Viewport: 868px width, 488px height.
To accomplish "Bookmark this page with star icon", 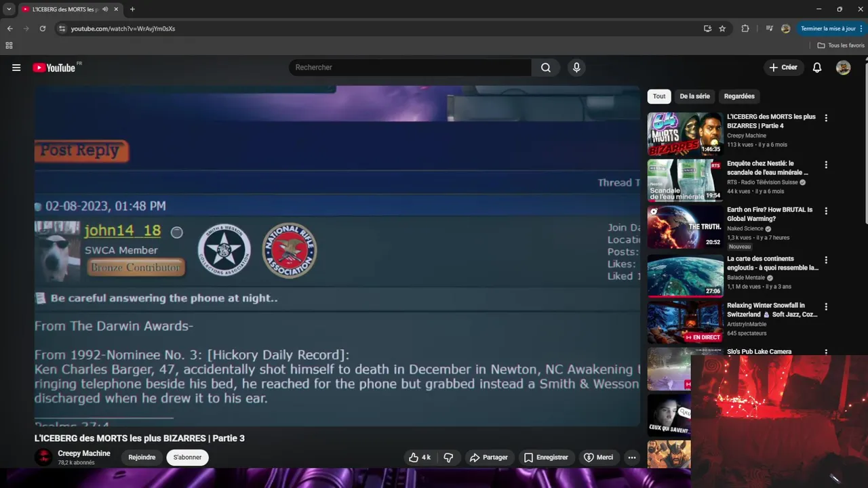I will (x=722, y=28).
